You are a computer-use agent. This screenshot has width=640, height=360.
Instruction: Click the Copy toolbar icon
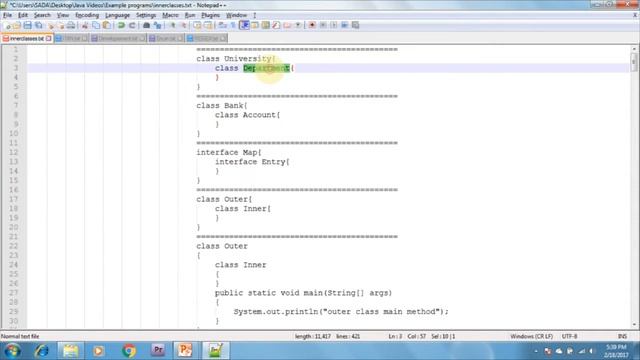point(96,25)
